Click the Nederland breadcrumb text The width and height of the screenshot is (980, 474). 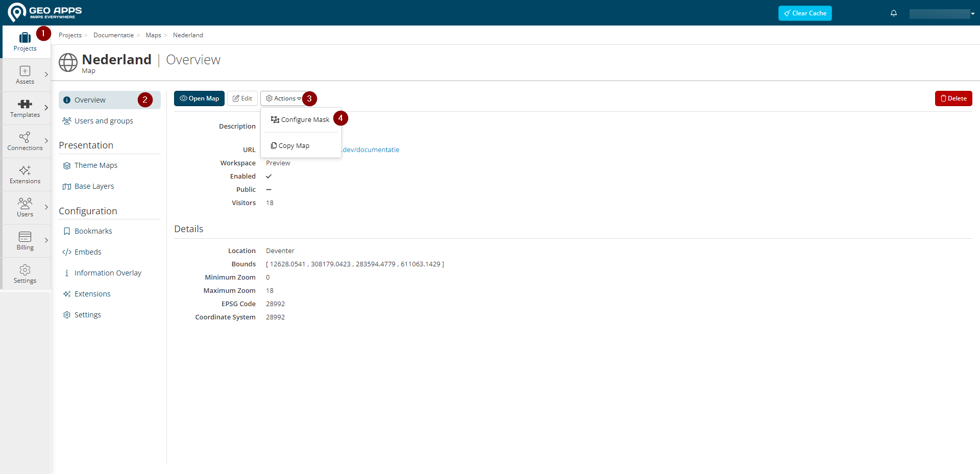[188, 35]
